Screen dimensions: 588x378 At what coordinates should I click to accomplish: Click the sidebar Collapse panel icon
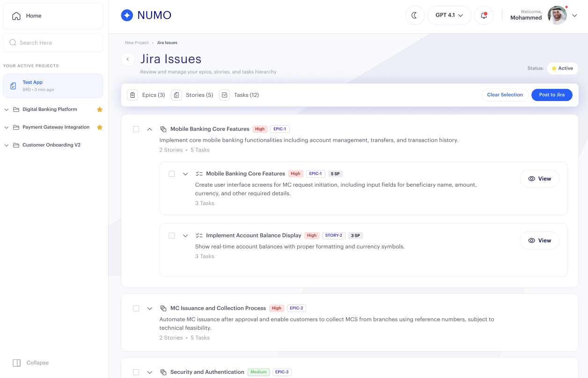coord(17,363)
